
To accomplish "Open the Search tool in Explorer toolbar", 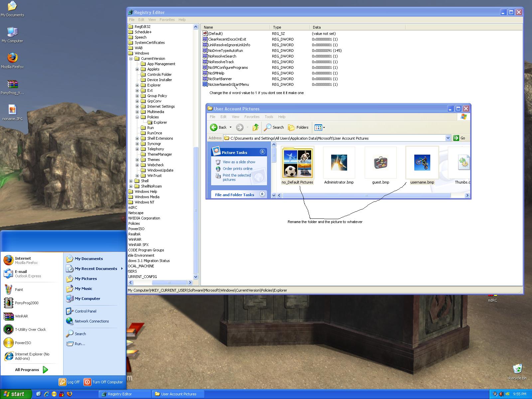I will coord(274,127).
